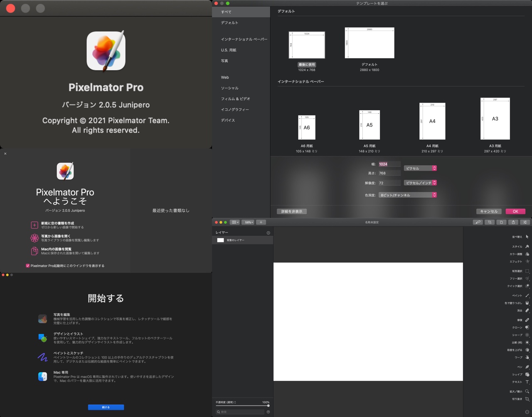Screen dimensions: 532x417
Task: Switch to the 写真 template category
Action: (224, 61)
